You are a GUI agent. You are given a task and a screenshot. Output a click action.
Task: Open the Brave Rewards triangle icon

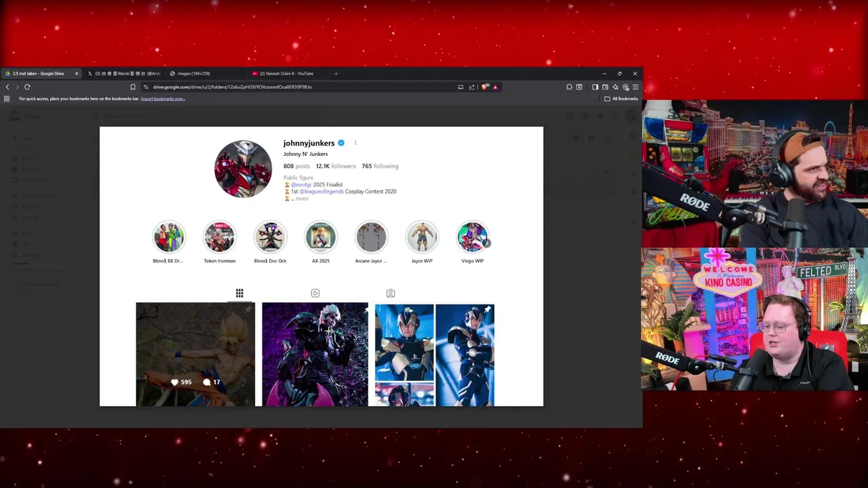pos(495,87)
